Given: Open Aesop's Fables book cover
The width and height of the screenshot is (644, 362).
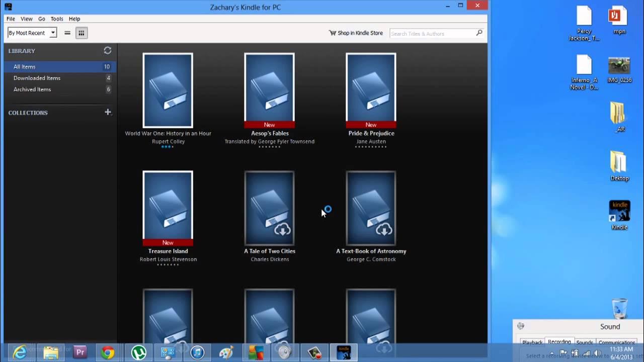Looking at the screenshot, I should 270,90.
